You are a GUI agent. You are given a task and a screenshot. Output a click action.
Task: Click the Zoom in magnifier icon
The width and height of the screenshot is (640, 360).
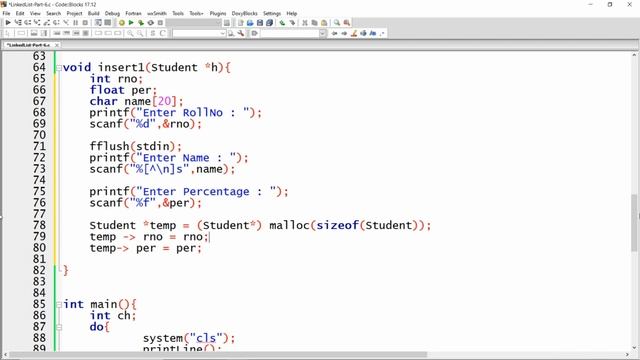point(130,33)
